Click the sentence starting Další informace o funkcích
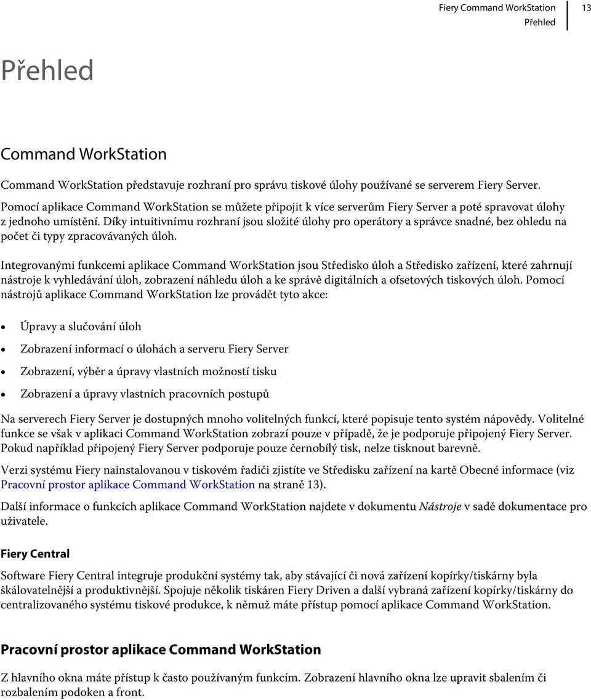The height and width of the screenshot is (700, 591). click(294, 514)
